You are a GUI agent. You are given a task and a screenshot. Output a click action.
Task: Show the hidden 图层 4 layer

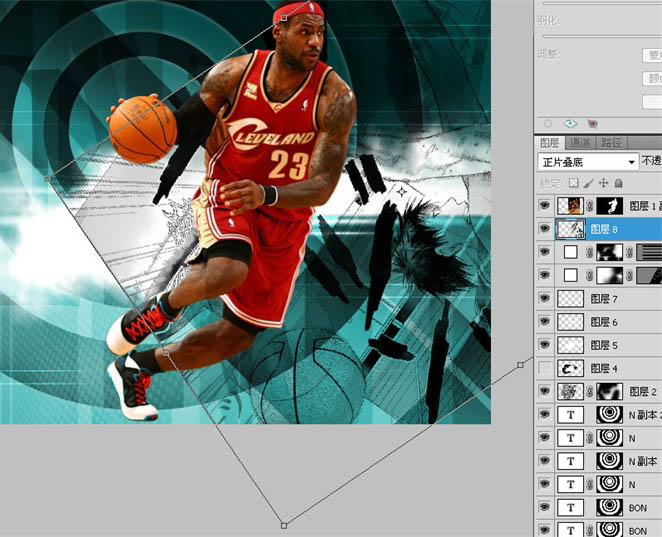(x=545, y=368)
